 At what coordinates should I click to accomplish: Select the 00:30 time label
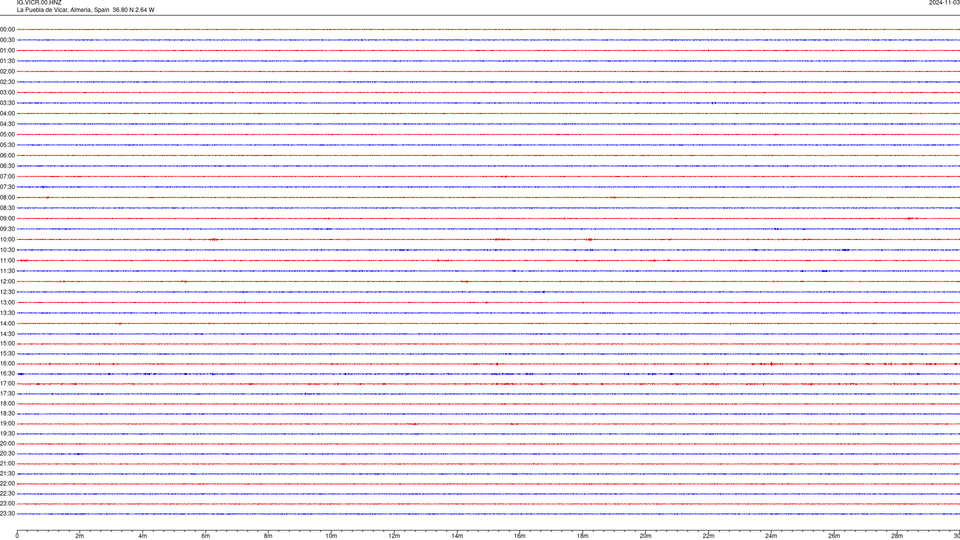click(x=7, y=40)
